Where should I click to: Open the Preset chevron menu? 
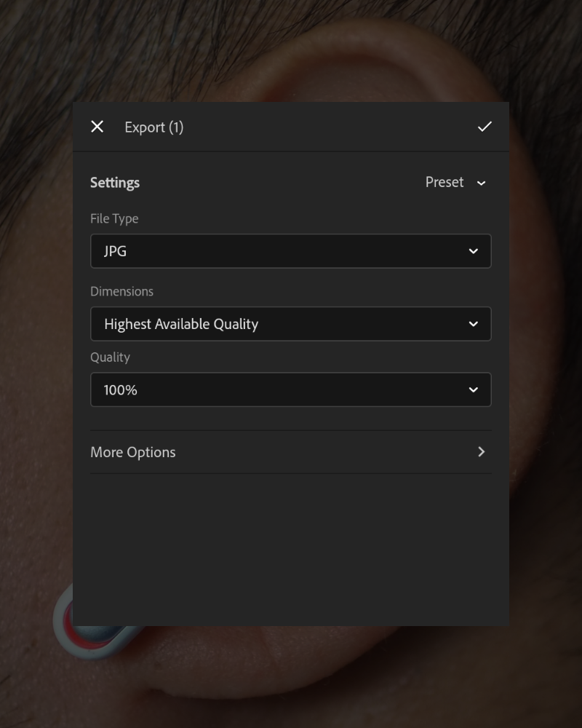click(482, 183)
